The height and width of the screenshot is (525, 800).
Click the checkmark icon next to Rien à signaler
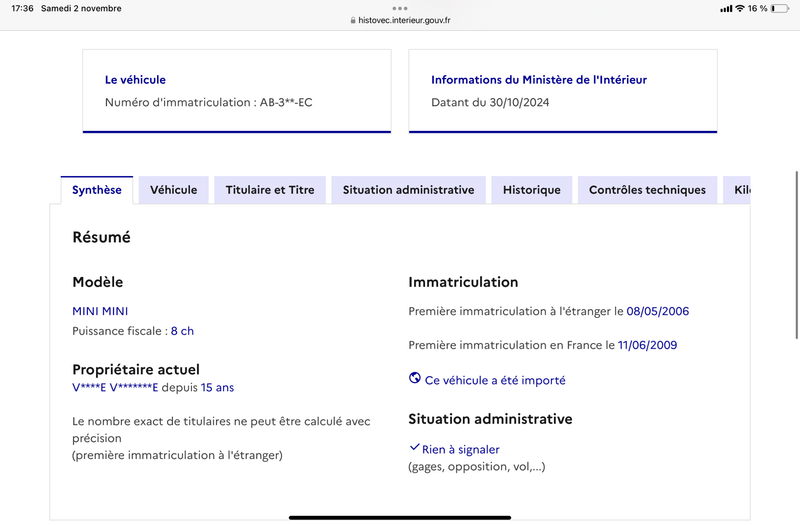pyautogui.click(x=414, y=447)
